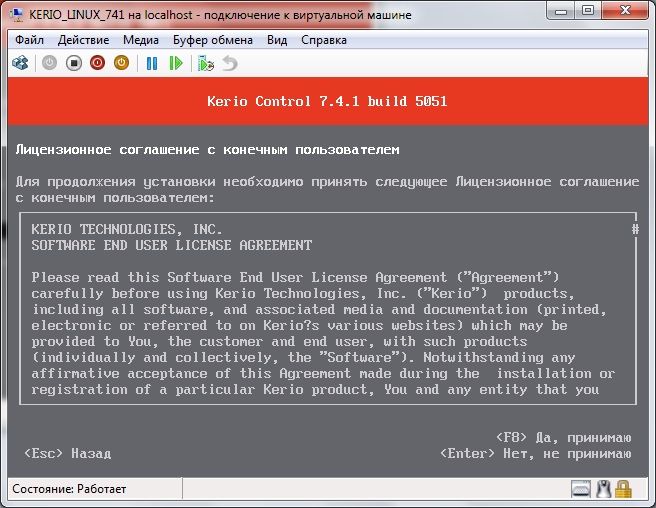
Task: Open the Файл menu
Action: pos(30,40)
